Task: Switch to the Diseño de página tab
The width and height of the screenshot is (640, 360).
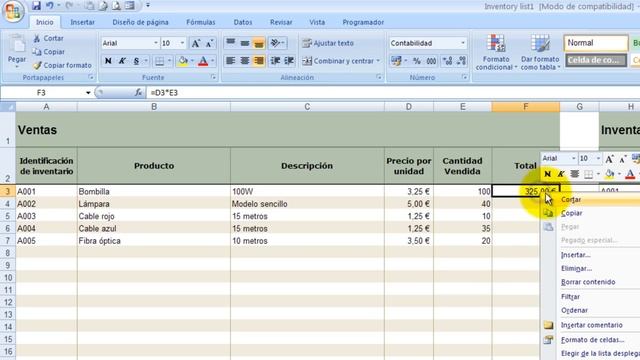Action: coord(140,22)
